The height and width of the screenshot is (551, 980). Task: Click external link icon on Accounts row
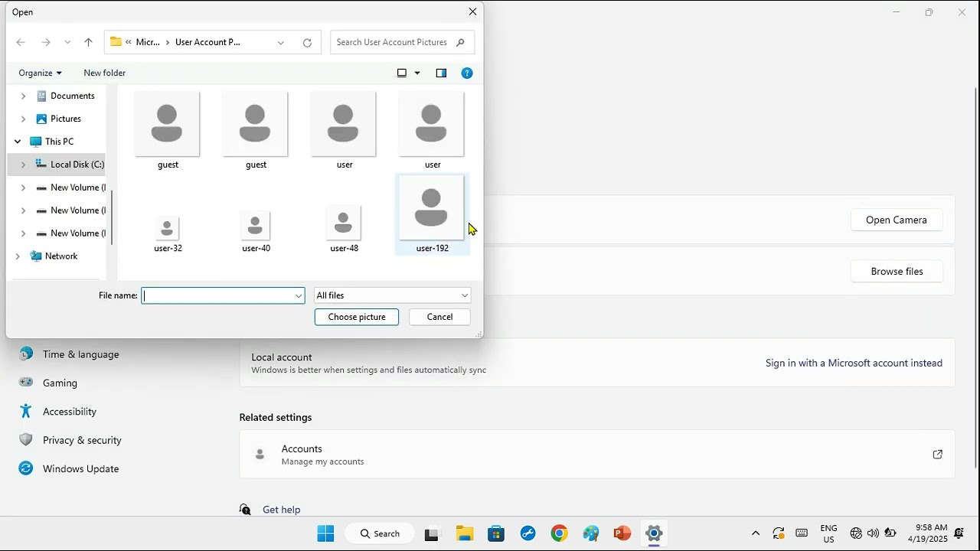click(937, 455)
